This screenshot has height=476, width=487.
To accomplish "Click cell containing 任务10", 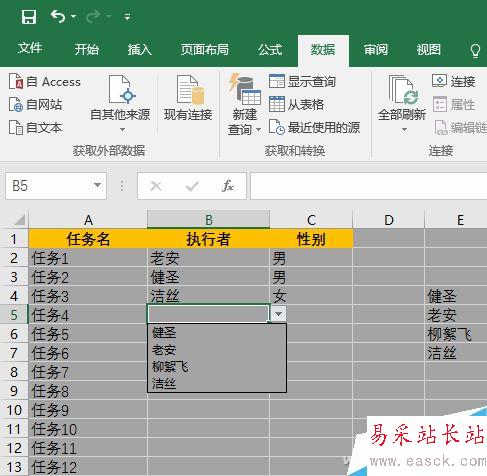I will click(88, 429).
